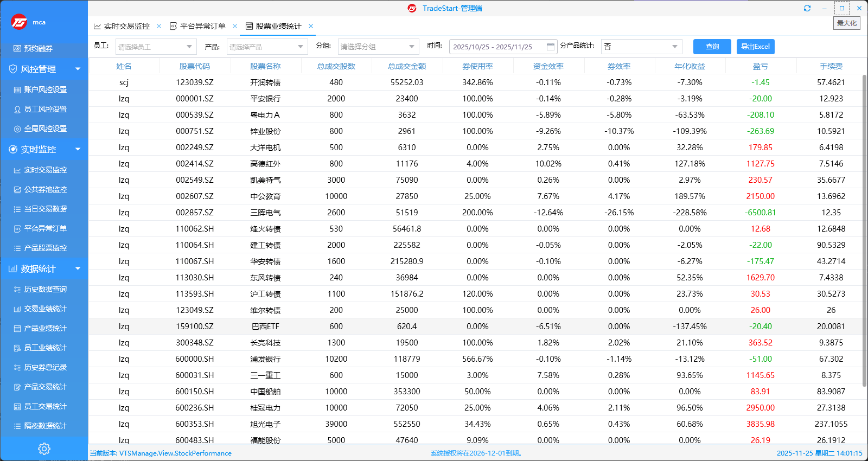The height and width of the screenshot is (461, 868).
Task: Collapse the 风控管理 section
Action: pyautogui.click(x=78, y=69)
